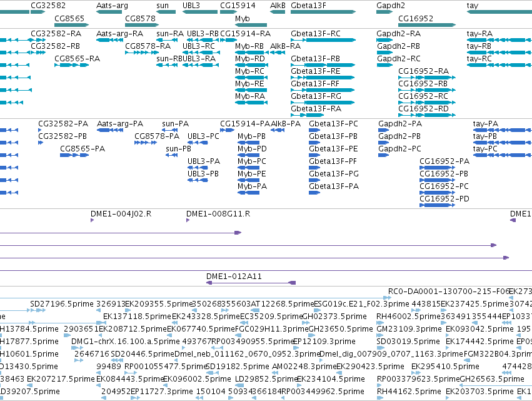Open protein CG8565-PA

(83, 149)
